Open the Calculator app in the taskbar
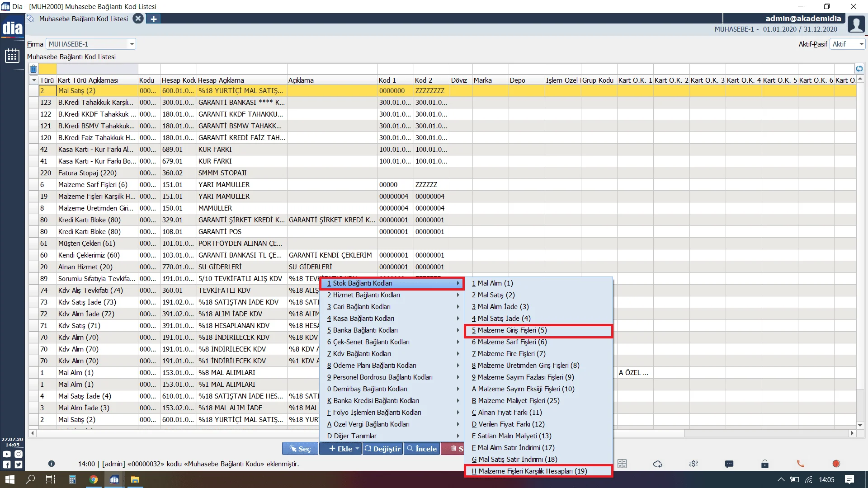868x488 pixels. [72, 479]
